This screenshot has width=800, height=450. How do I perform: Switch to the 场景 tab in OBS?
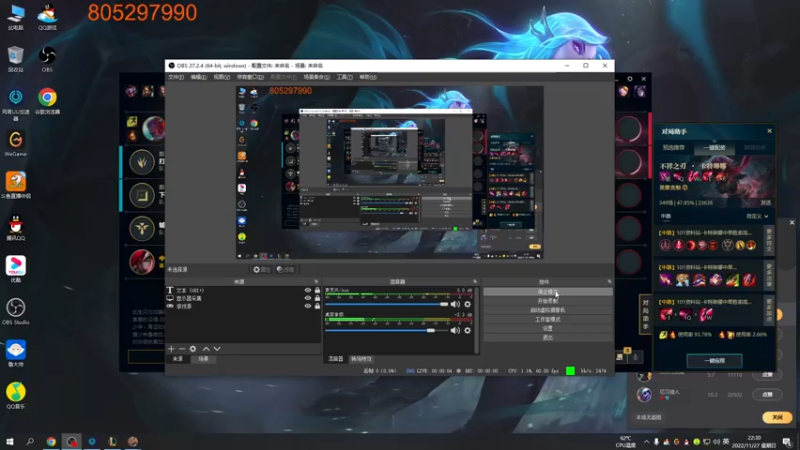(203, 359)
